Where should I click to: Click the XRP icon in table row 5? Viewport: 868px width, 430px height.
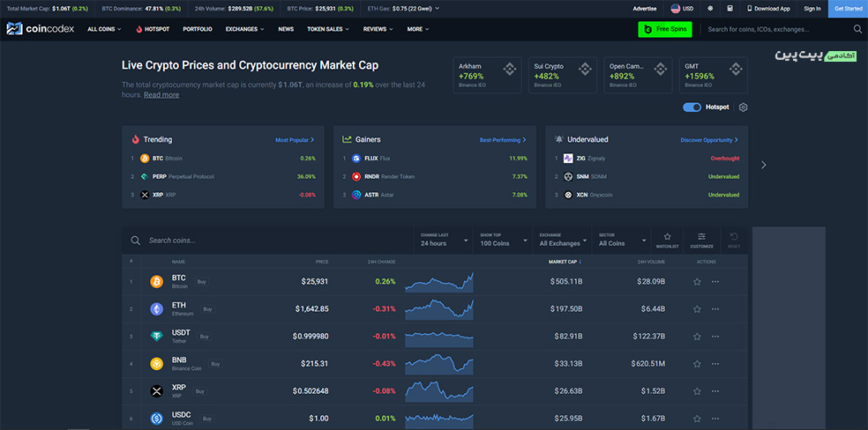coord(157,390)
